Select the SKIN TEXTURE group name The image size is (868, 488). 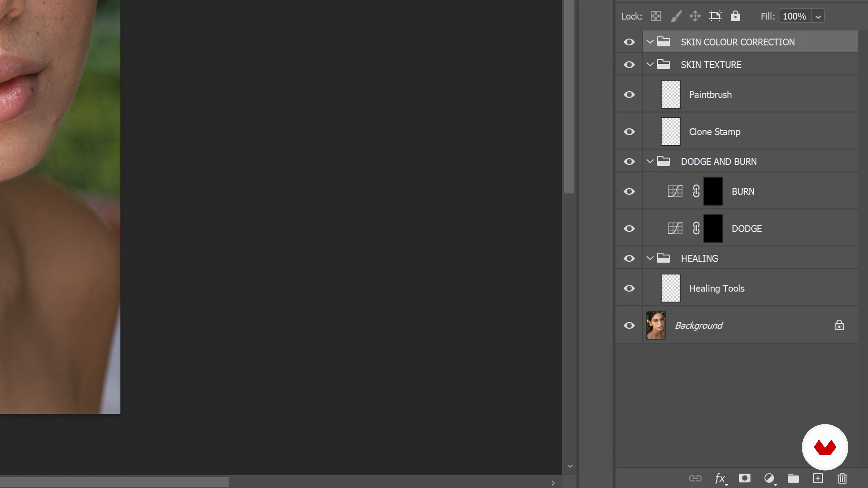(x=711, y=65)
